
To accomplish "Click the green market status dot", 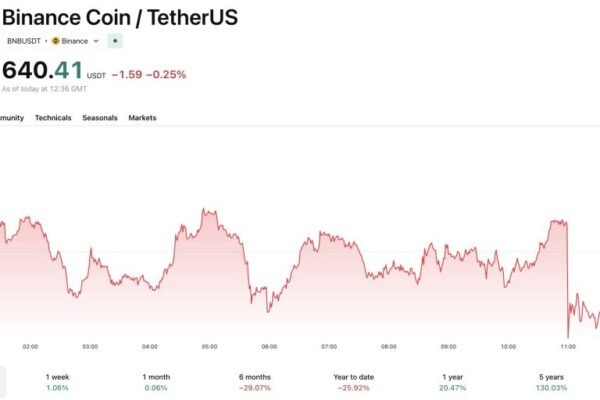I will (x=115, y=41).
